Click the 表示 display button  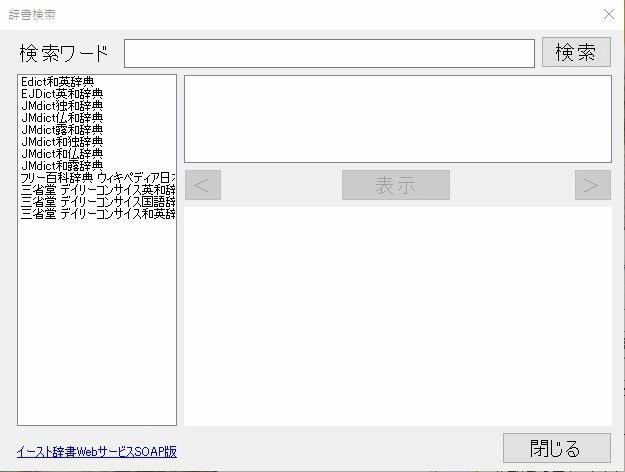[396, 185]
